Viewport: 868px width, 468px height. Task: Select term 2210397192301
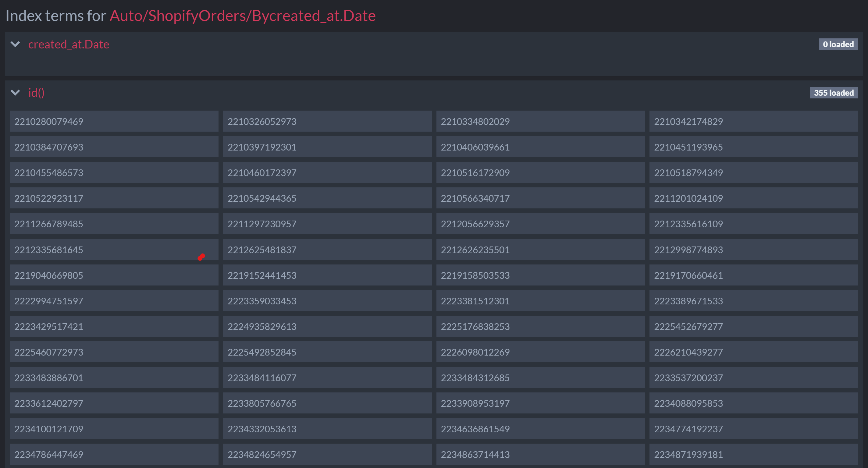pyautogui.click(x=327, y=147)
